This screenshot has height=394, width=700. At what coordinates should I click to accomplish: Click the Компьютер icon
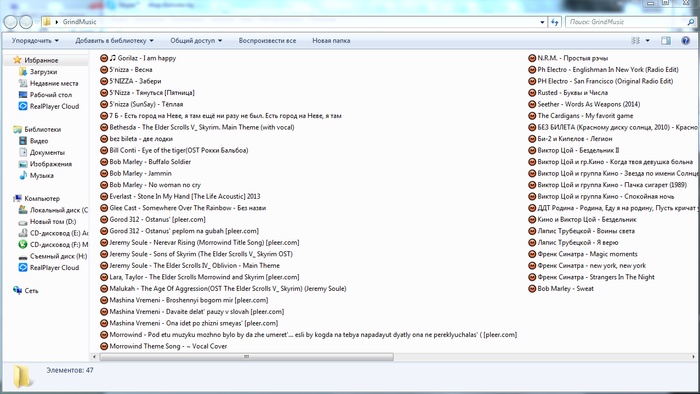tap(17, 199)
